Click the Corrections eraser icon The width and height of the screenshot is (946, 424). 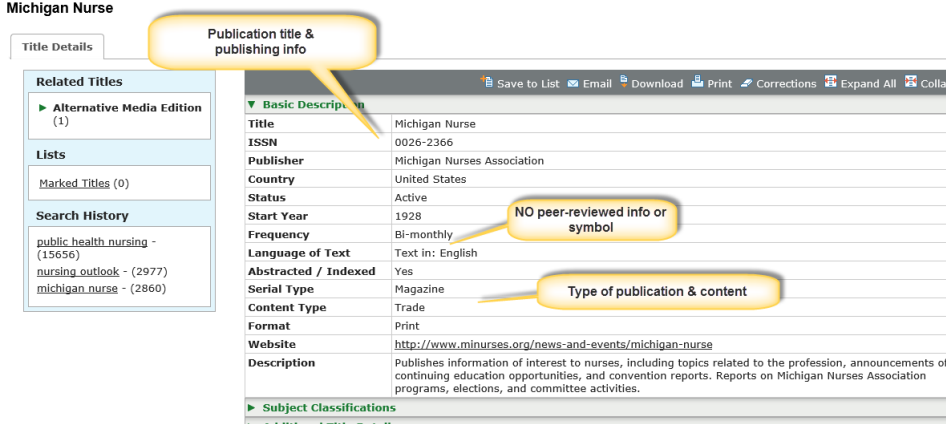coord(746,83)
